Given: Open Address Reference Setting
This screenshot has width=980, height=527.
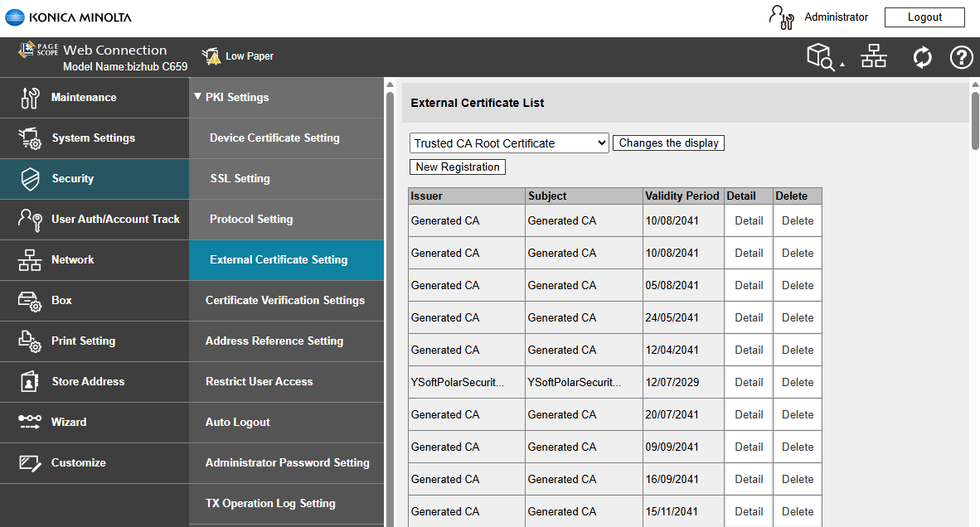Looking at the screenshot, I should pyautogui.click(x=286, y=341).
